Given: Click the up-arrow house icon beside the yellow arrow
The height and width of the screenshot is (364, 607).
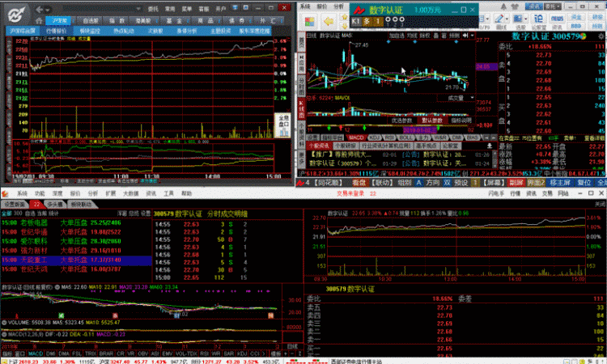Looking at the screenshot, I should pos(344,17).
